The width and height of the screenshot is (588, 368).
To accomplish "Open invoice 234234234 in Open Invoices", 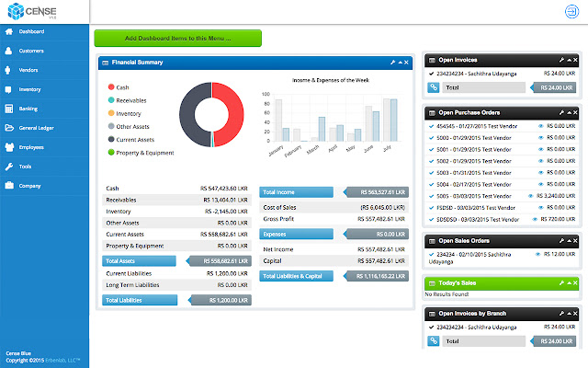I will coord(476,74).
